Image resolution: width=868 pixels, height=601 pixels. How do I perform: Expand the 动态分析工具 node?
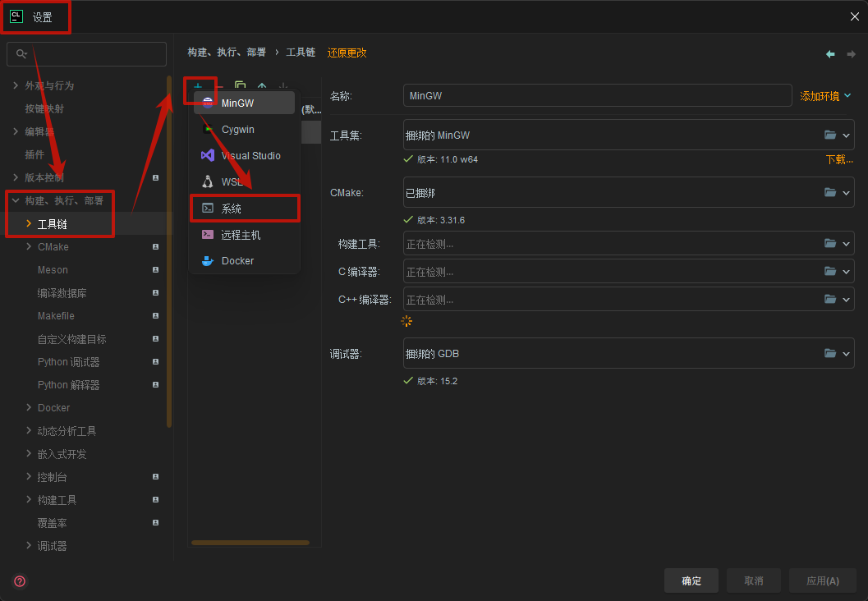29,430
